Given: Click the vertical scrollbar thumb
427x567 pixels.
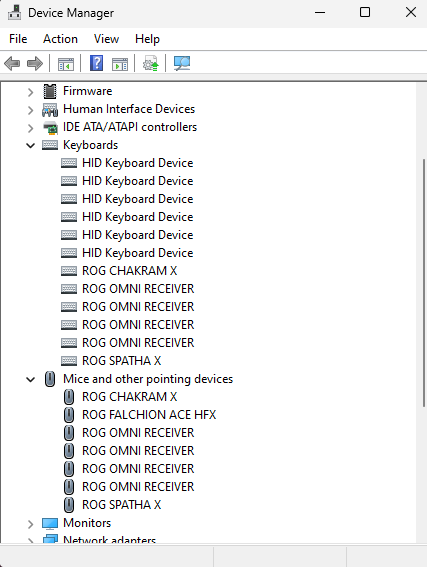Looking at the screenshot, I should click(x=424, y=283).
